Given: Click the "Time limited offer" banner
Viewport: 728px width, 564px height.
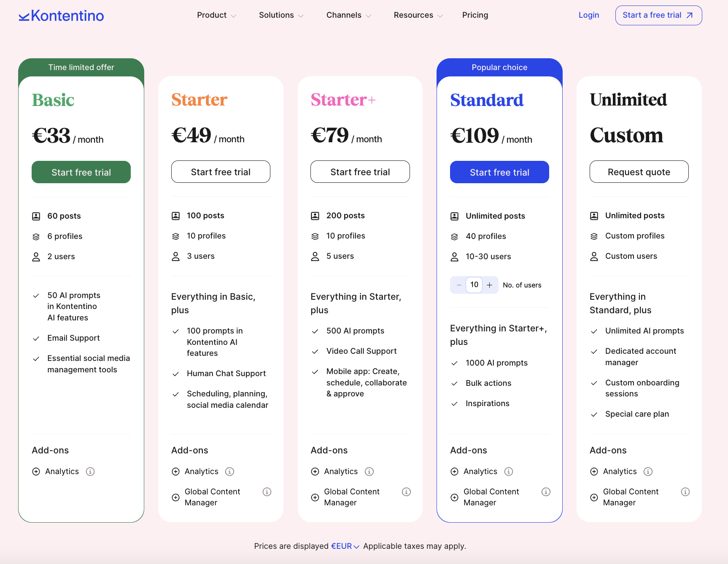Looking at the screenshot, I should tap(81, 68).
